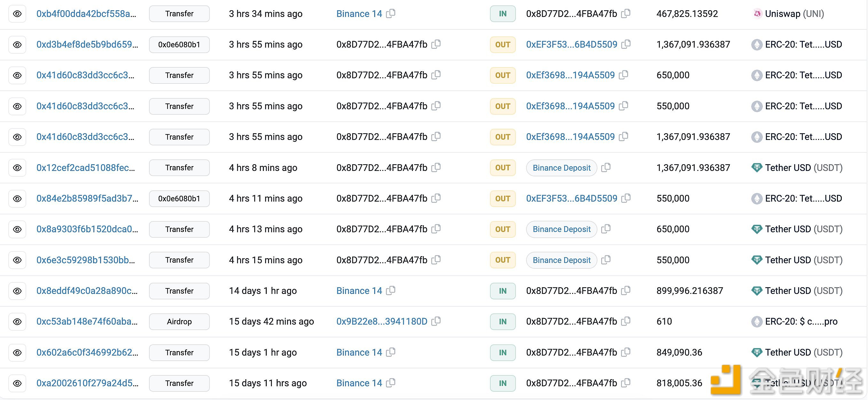This screenshot has height=400, width=868.
Task: Open transaction 0x12cef2cad51088fec
Action: (x=86, y=168)
